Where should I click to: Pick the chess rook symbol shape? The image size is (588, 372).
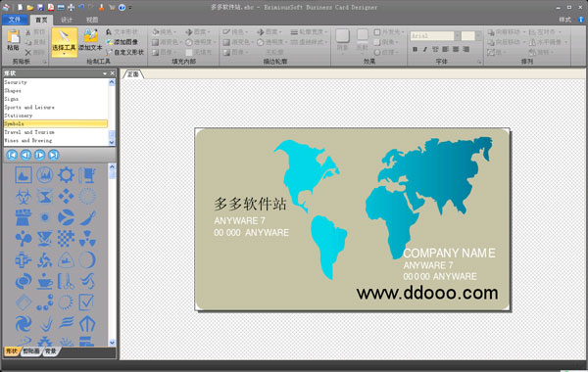[x=24, y=217]
